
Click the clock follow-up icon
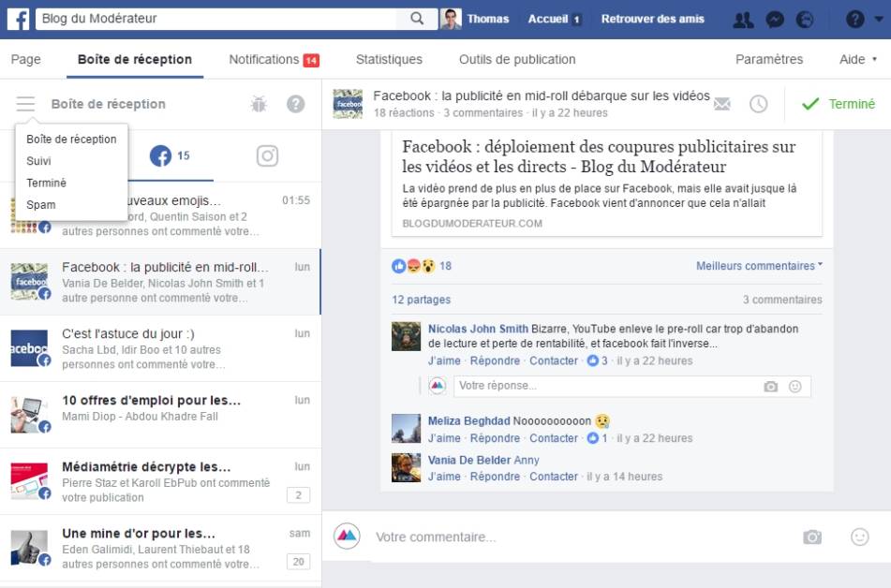[758, 105]
